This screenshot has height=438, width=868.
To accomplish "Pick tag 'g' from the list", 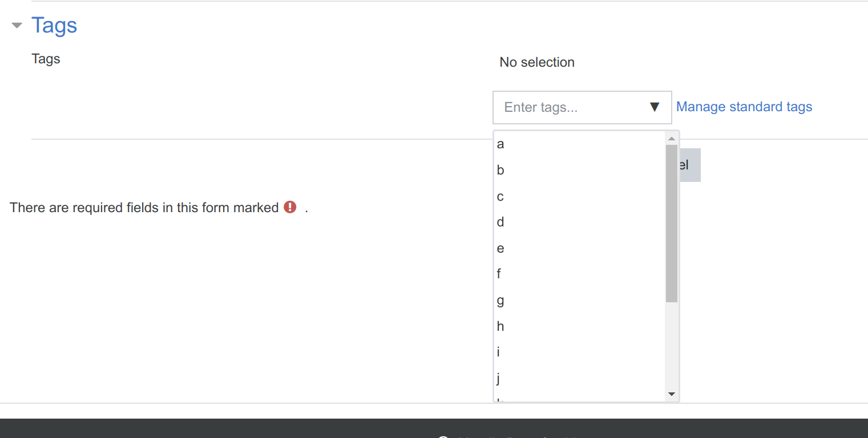I will click(580, 300).
